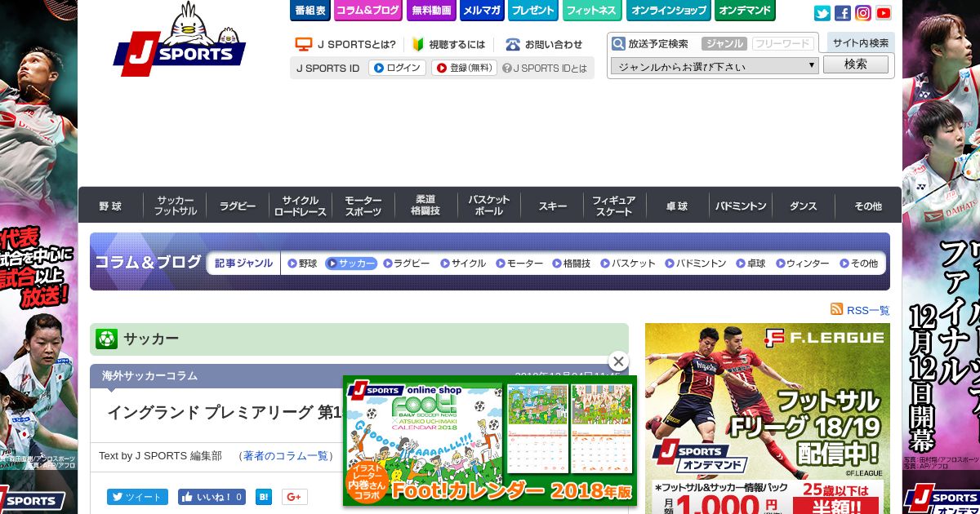Open 野球 in sports navigation bar
Image resolution: width=980 pixels, height=514 pixels.
tap(110, 206)
